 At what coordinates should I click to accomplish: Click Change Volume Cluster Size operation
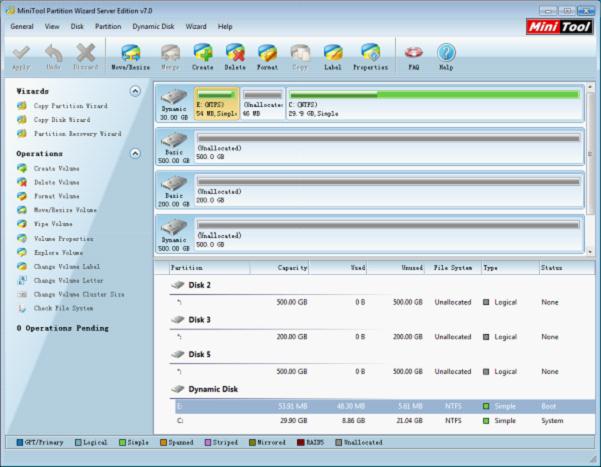[79, 294]
